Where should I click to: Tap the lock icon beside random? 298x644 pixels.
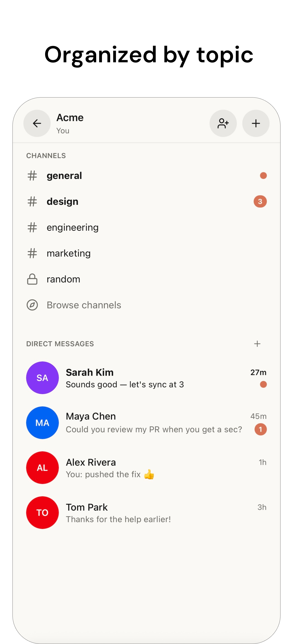click(32, 279)
